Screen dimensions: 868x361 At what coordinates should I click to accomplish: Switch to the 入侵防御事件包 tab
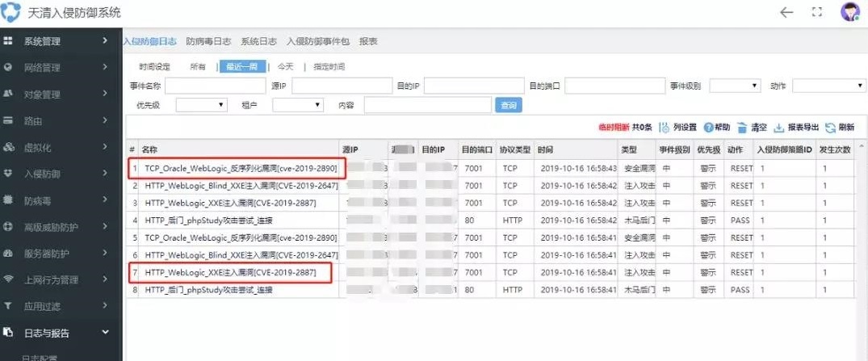pos(318,41)
